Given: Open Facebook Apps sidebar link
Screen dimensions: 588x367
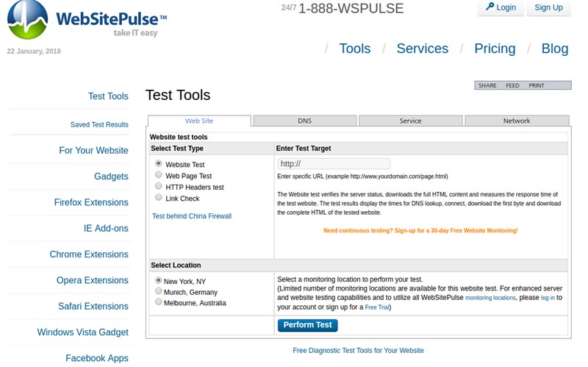Looking at the screenshot, I should pos(97,358).
